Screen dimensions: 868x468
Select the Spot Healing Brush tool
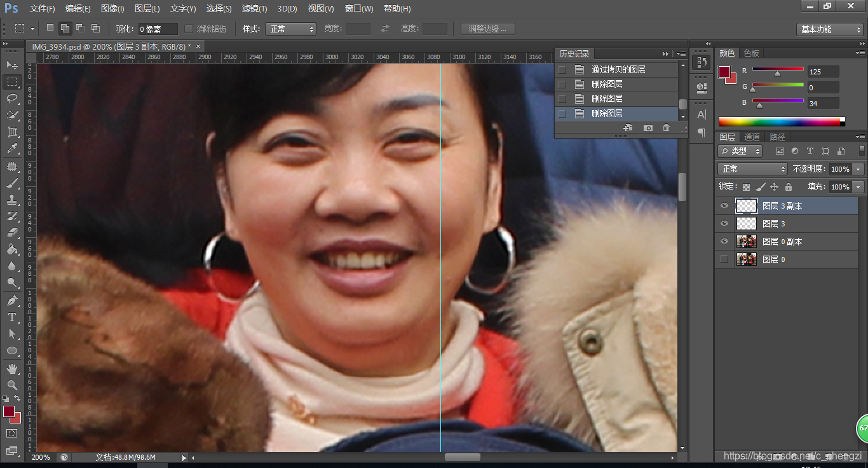12,167
